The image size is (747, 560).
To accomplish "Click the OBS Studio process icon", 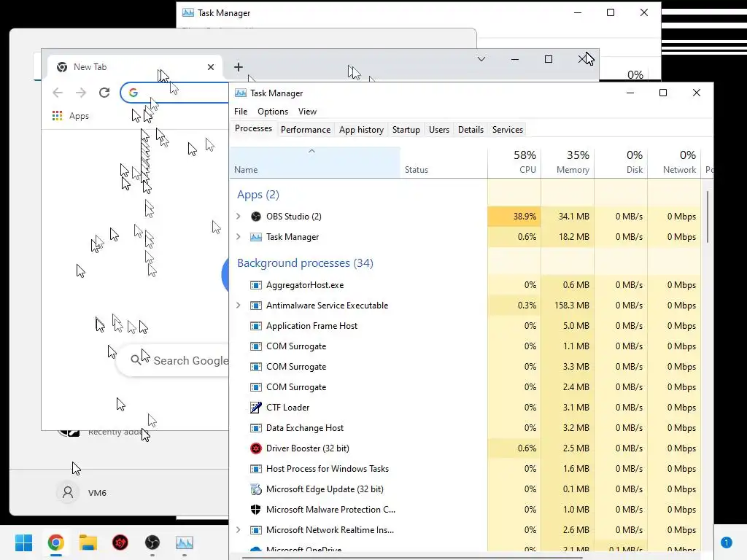I will pos(256,216).
